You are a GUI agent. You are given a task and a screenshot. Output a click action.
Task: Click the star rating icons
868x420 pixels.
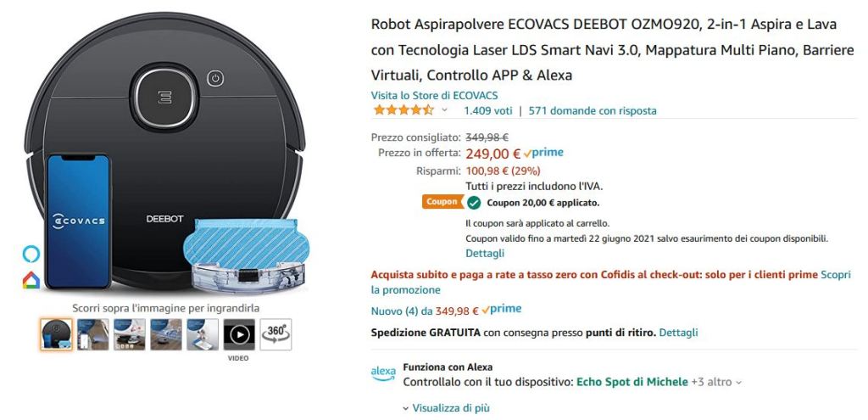click(x=403, y=110)
